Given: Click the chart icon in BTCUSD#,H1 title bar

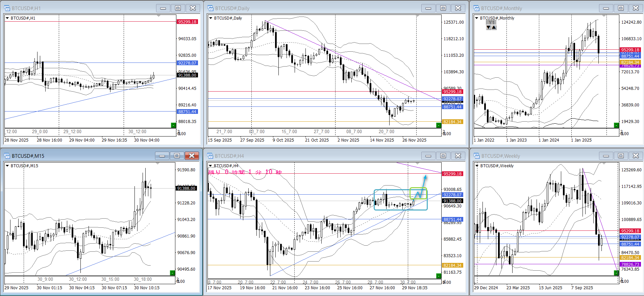Looking at the screenshot, I should click(7, 8).
